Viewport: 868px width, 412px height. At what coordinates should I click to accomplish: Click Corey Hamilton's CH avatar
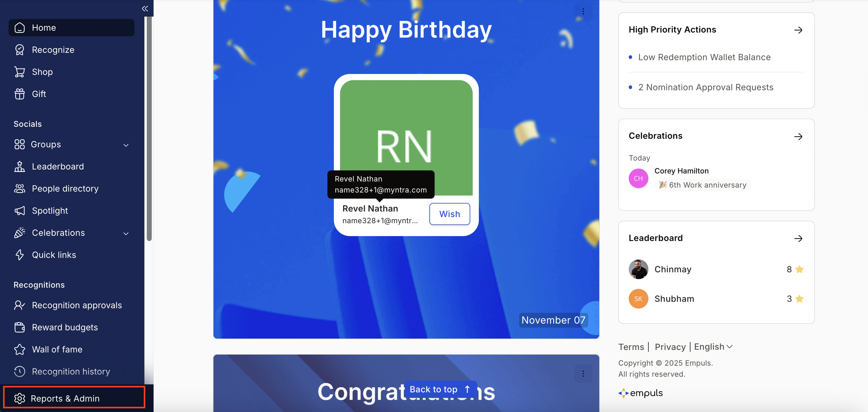[x=638, y=178]
